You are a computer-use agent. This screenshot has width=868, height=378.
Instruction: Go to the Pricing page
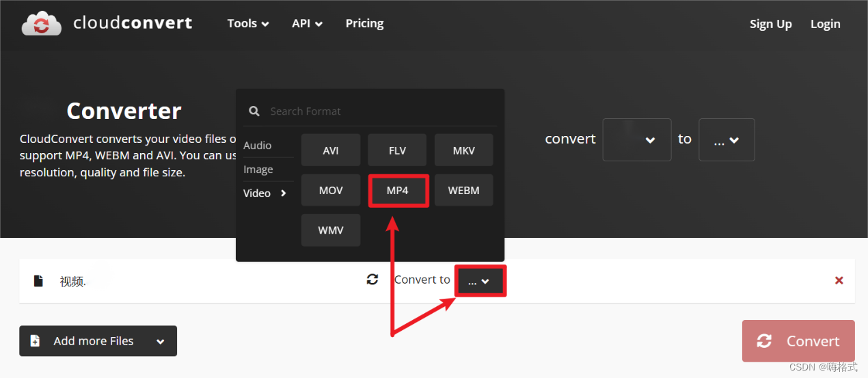coord(364,23)
